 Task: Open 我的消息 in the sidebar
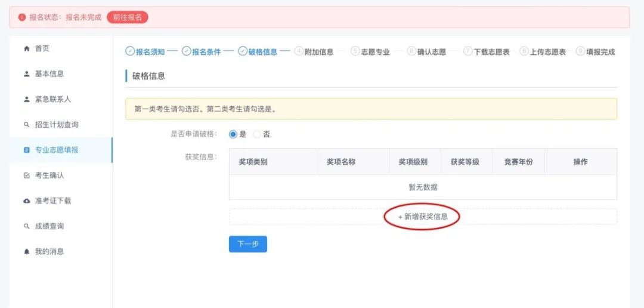click(x=60, y=252)
